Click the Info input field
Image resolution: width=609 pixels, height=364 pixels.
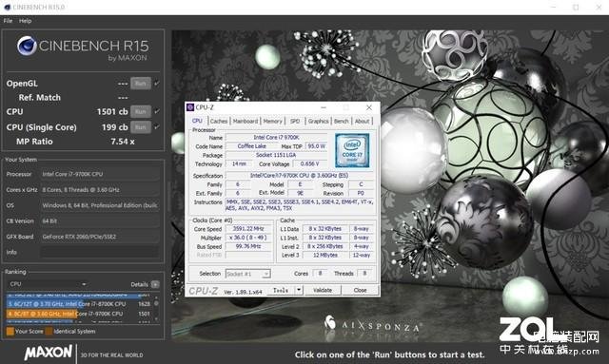click(100, 252)
